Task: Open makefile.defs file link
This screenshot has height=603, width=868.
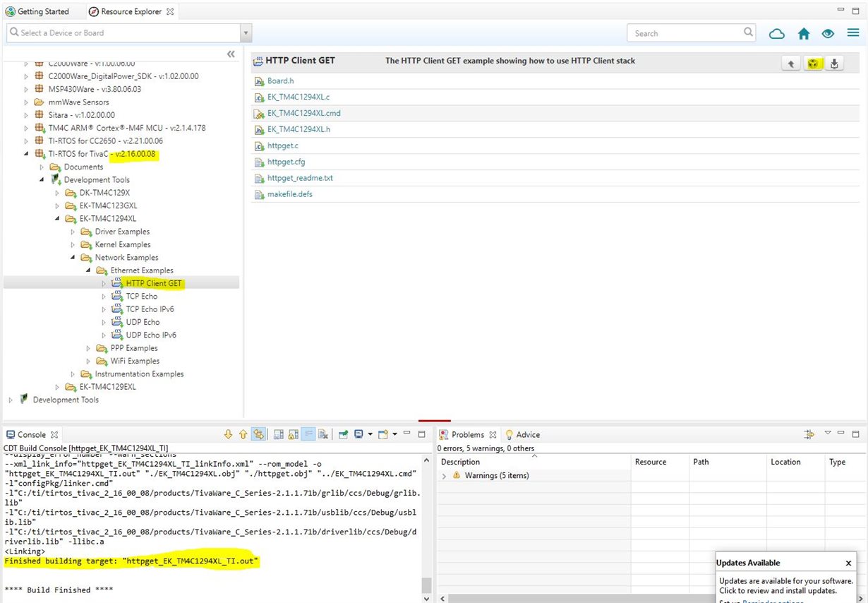Action: click(289, 194)
